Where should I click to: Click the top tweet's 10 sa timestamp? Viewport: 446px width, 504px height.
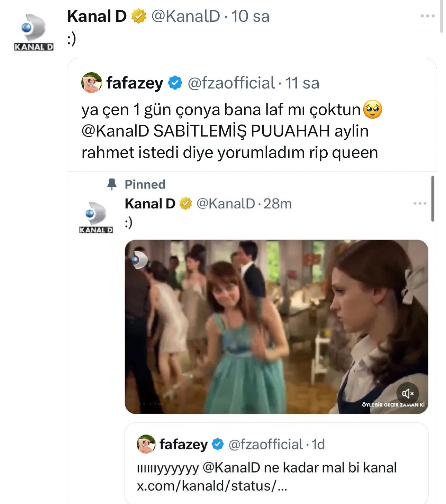click(x=250, y=16)
